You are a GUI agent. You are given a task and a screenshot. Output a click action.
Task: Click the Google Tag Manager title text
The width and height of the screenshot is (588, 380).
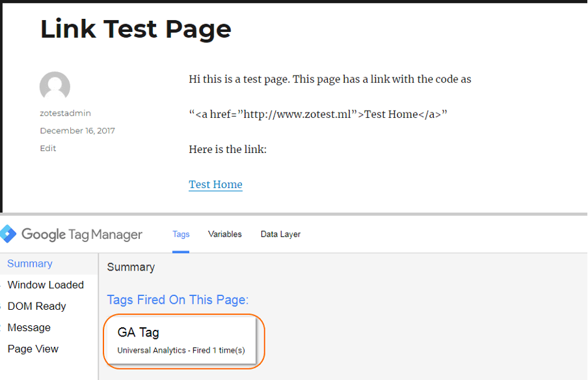click(x=82, y=235)
